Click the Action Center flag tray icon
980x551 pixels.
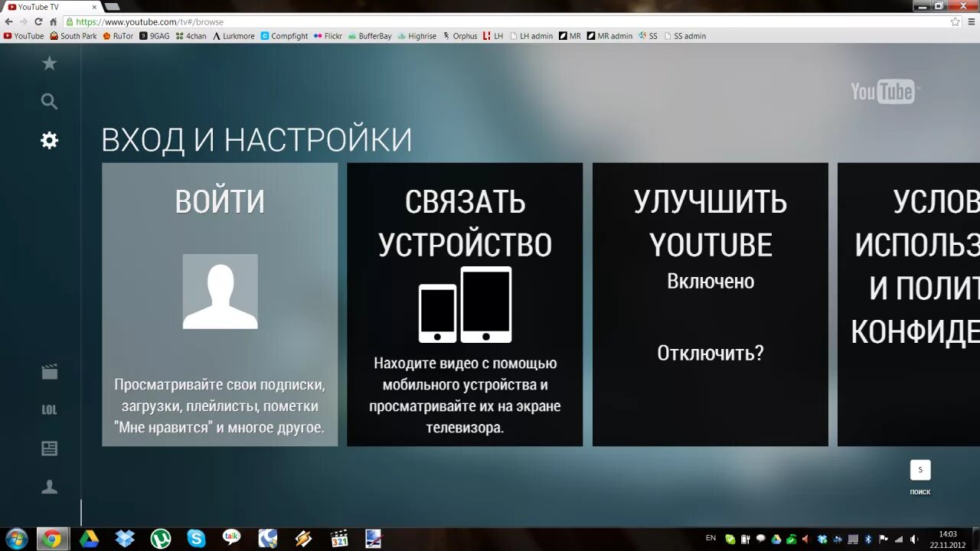pos(884,539)
